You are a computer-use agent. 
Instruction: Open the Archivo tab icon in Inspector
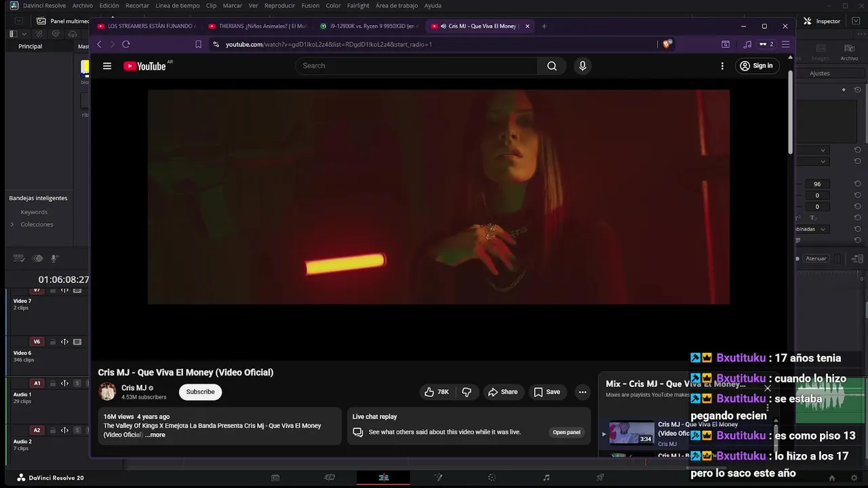[x=849, y=52]
